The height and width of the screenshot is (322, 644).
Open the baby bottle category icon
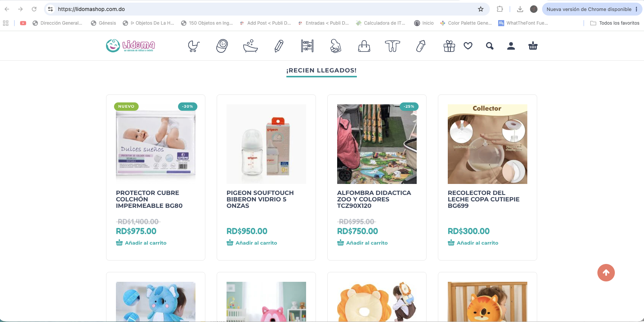point(421,46)
